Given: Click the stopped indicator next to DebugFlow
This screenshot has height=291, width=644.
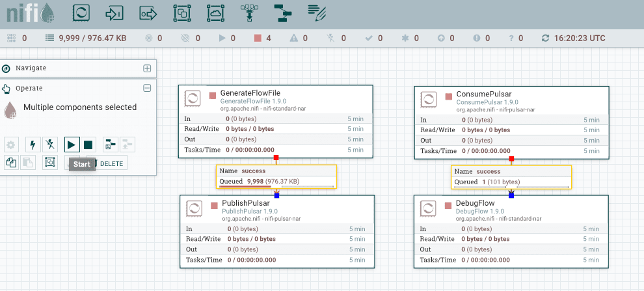Looking at the screenshot, I should tap(448, 205).
